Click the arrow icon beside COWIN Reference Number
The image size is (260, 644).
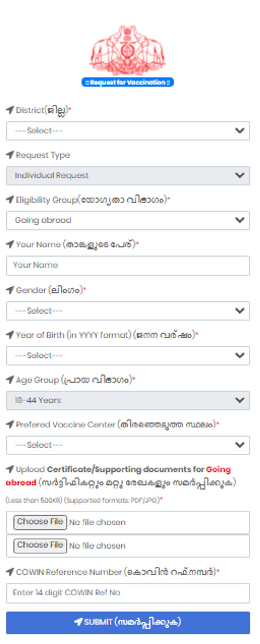point(10,572)
